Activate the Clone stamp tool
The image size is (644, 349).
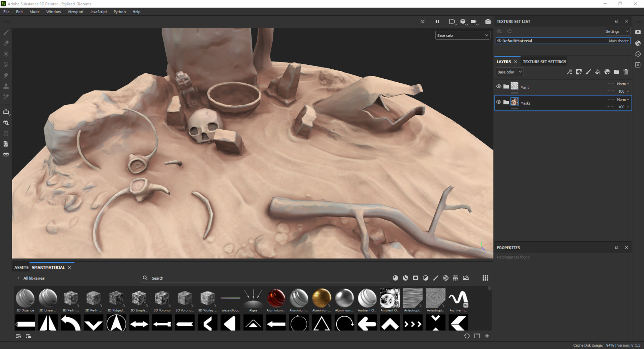(x=6, y=86)
